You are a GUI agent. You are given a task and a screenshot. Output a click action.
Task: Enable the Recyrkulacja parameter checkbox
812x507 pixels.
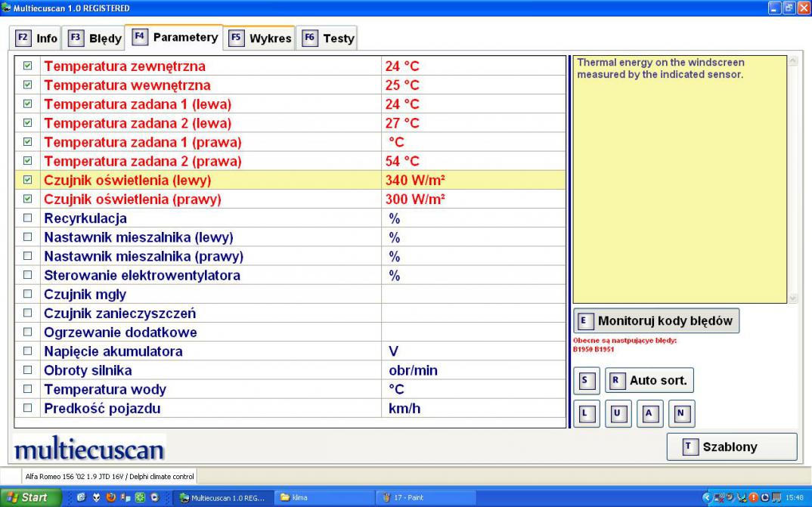pyautogui.click(x=28, y=218)
